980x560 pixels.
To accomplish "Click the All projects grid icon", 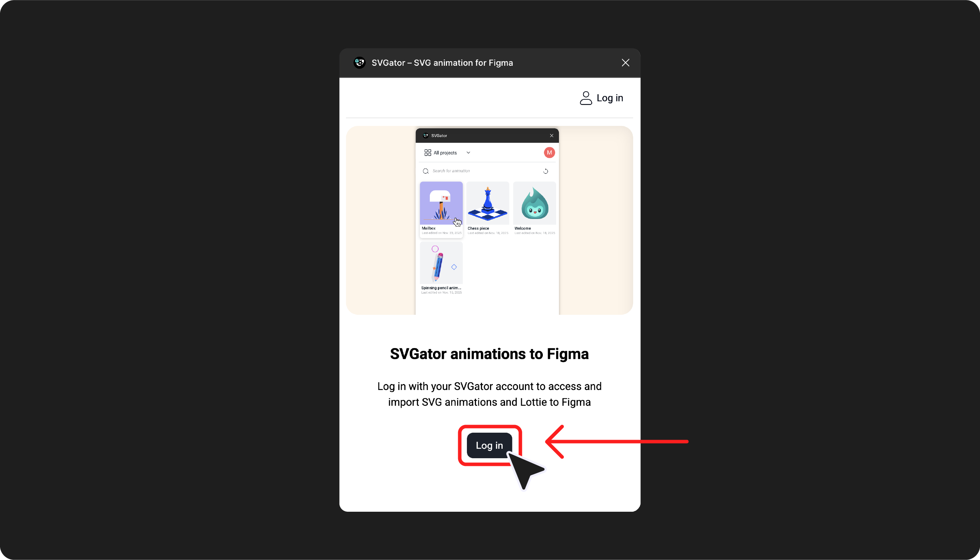I will pos(427,153).
